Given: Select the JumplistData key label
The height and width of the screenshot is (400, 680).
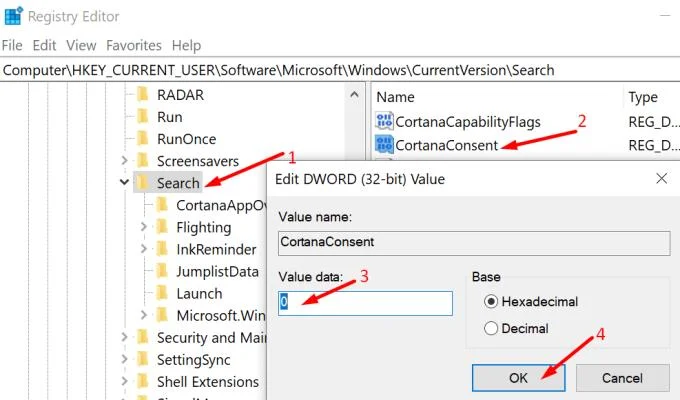Looking at the screenshot, I should point(217,272).
